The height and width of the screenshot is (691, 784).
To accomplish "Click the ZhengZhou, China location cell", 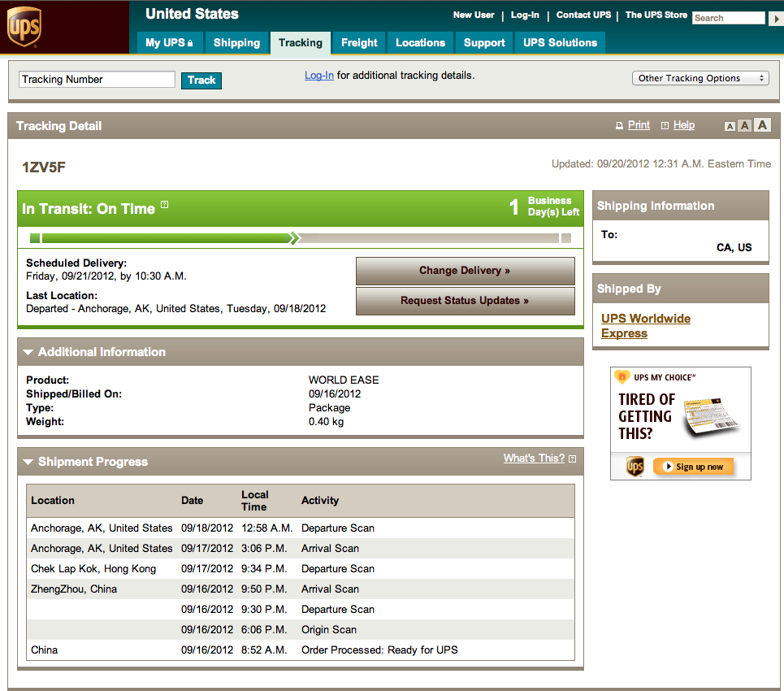I will [74, 589].
